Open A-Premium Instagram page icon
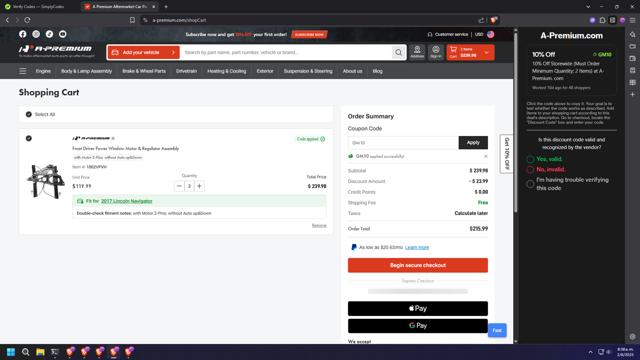 click(36, 34)
